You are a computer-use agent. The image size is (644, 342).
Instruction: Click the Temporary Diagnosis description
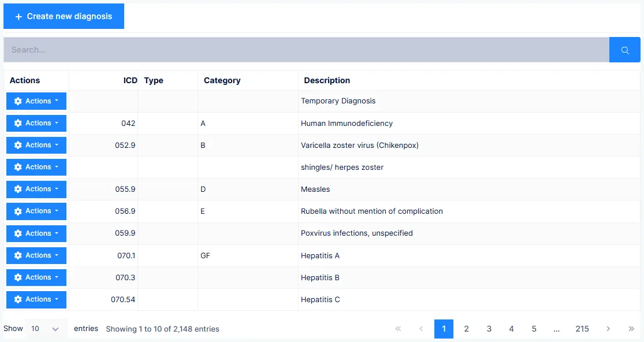pyautogui.click(x=338, y=101)
